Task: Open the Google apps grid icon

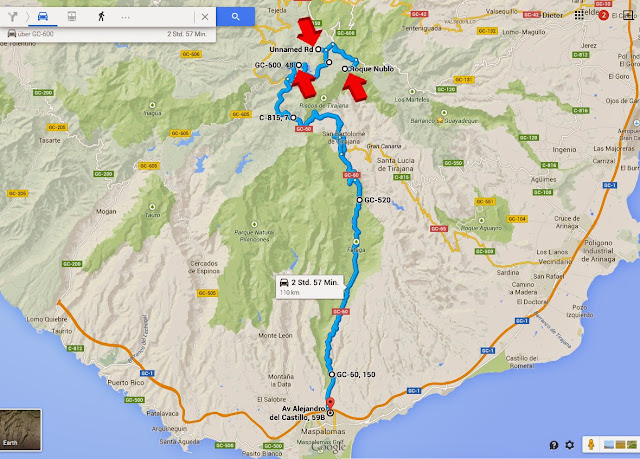Action: tap(579, 16)
